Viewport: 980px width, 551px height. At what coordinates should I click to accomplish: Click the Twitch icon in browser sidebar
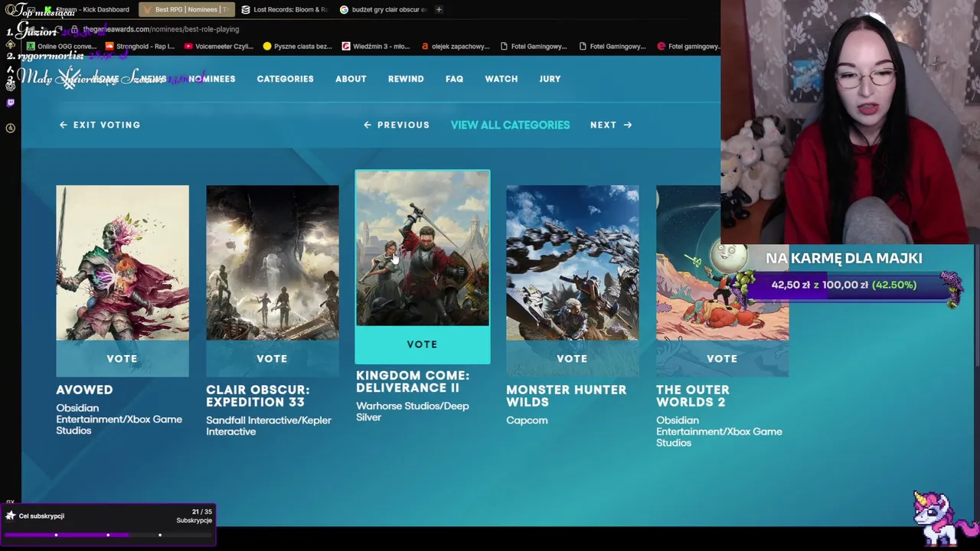pyautogui.click(x=10, y=103)
